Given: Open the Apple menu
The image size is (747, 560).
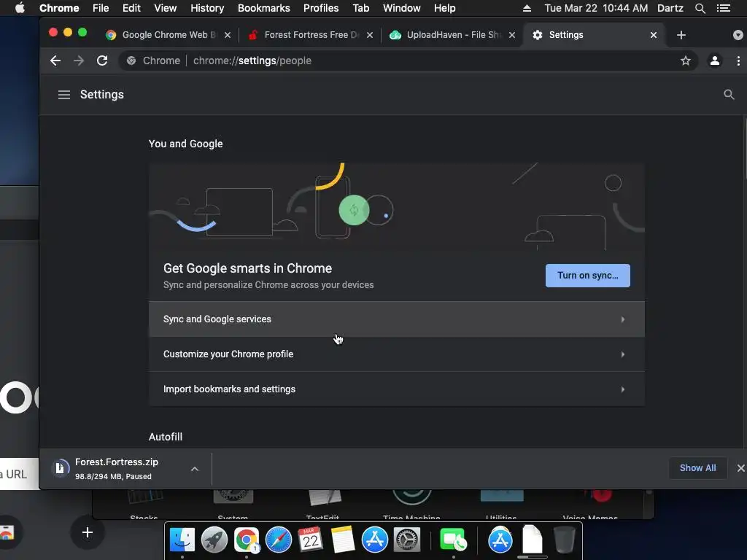Looking at the screenshot, I should [x=20, y=8].
